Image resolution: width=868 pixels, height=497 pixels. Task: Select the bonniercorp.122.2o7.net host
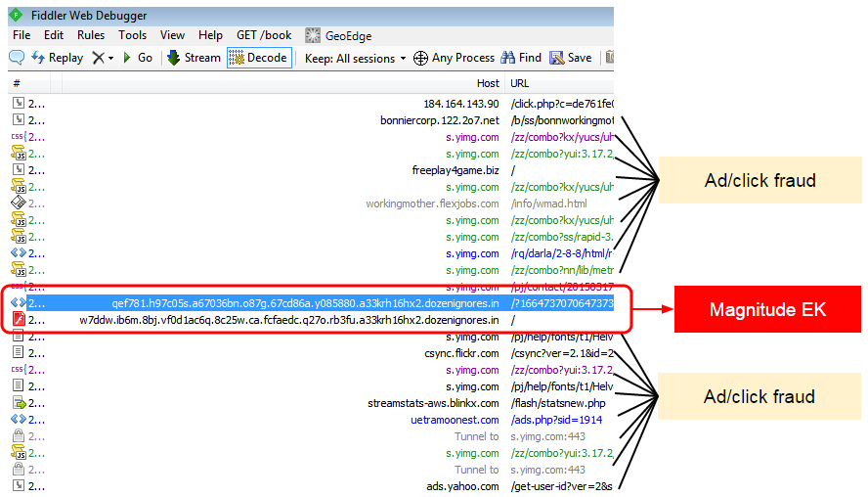440,120
